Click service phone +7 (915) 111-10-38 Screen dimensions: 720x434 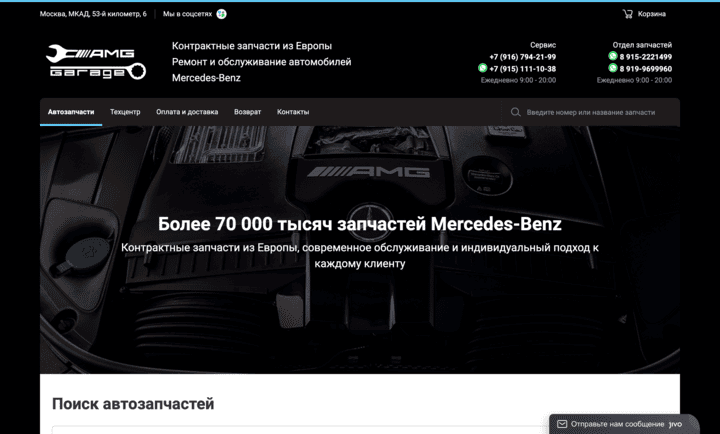click(523, 69)
